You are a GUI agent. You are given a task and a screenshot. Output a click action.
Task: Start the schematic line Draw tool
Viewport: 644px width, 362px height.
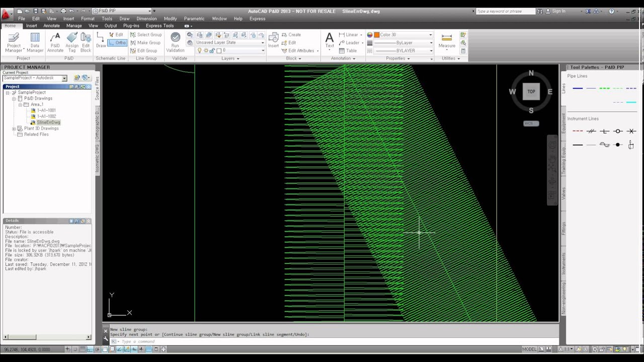101,40
